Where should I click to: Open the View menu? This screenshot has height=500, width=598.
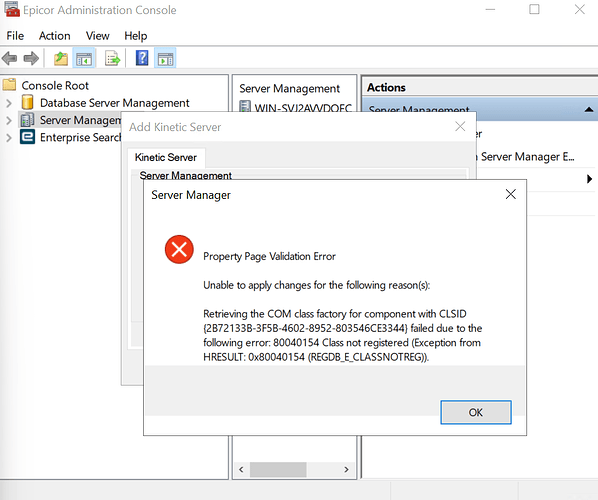(x=98, y=36)
